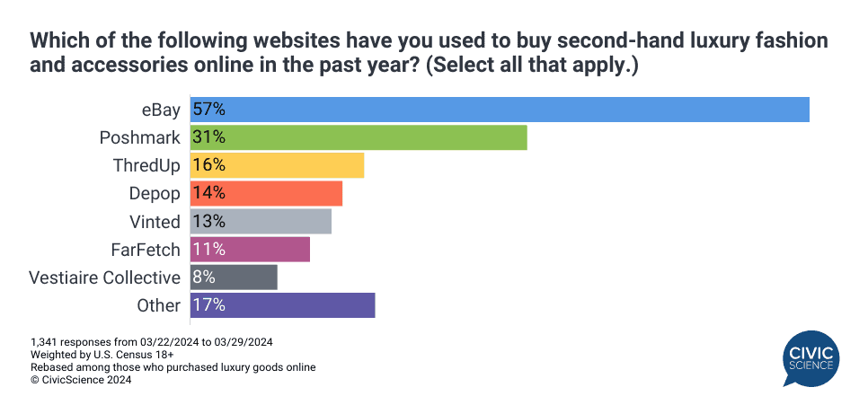Click the survey question chart title
868x396 pixels.
pyautogui.click(x=429, y=53)
